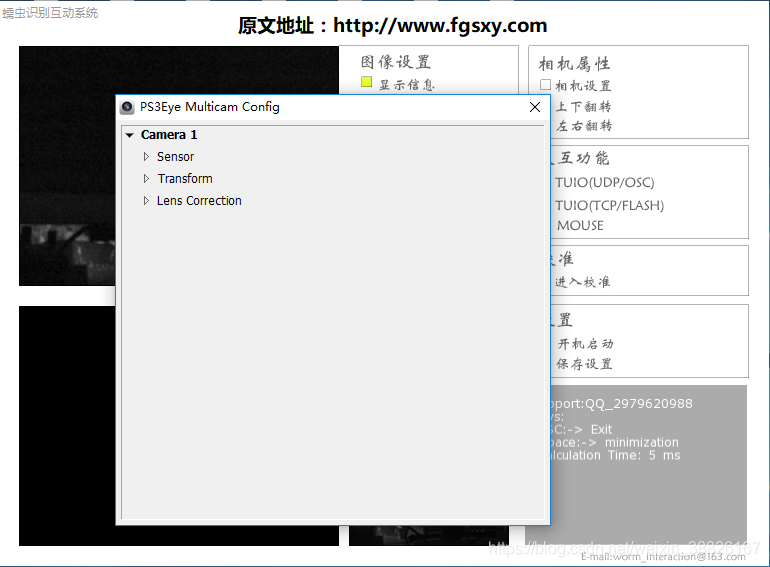Enable TUIO(TCP/FLASH) output option
This screenshot has width=770, height=567.
coord(609,205)
